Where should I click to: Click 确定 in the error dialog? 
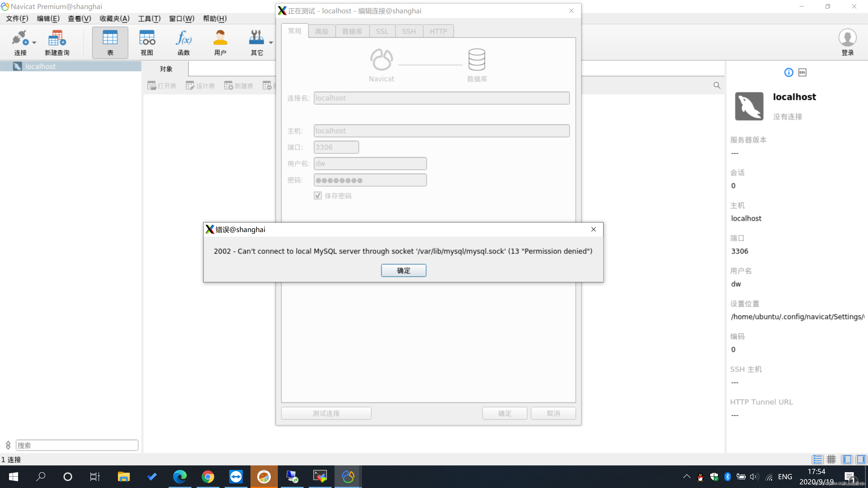(x=403, y=270)
